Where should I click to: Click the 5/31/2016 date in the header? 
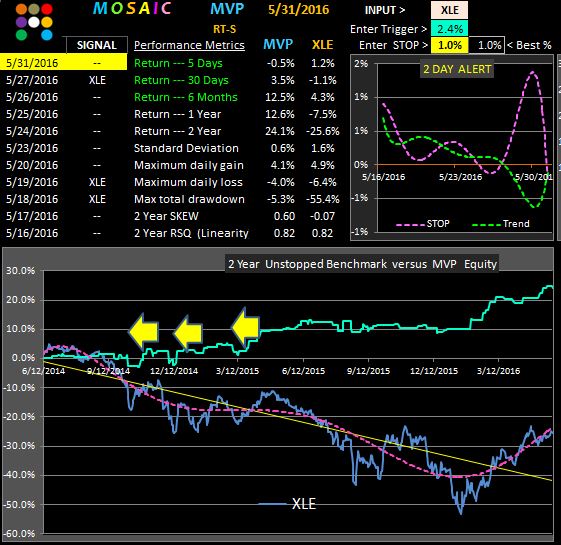point(298,10)
